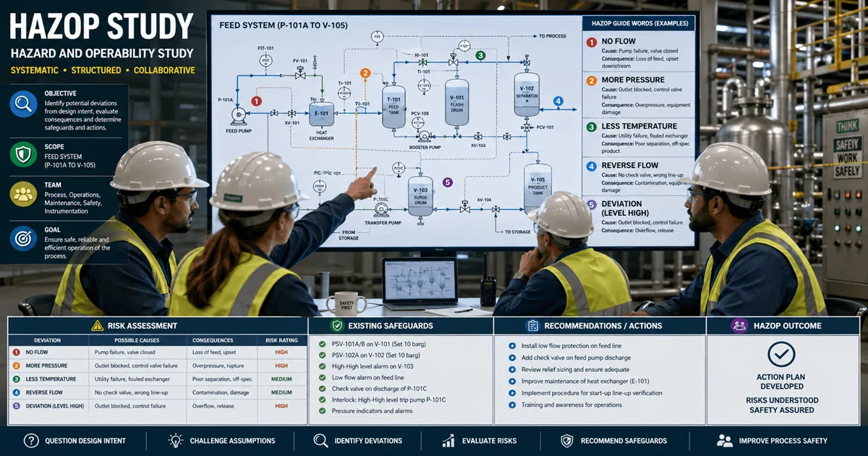This screenshot has width=868, height=456.
Task: Click the arrow bullet beside Review relief sizing
Action: pyautogui.click(x=512, y=369)
